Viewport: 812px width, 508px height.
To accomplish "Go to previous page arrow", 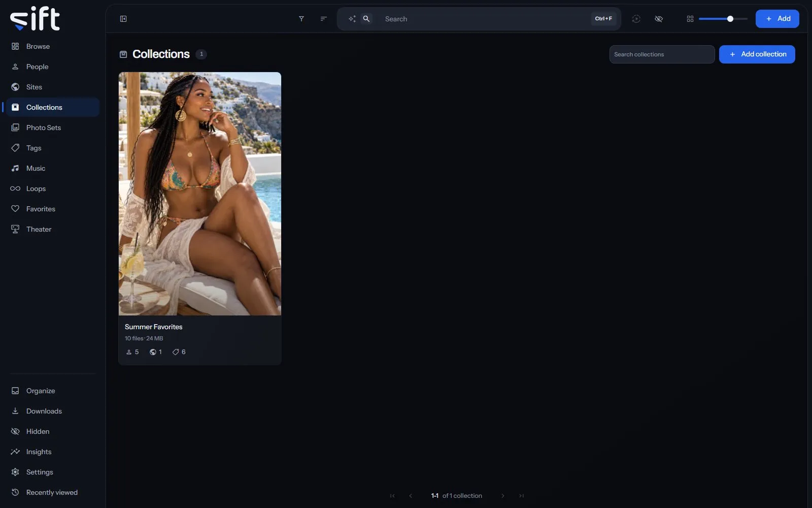I will [411, 496].
